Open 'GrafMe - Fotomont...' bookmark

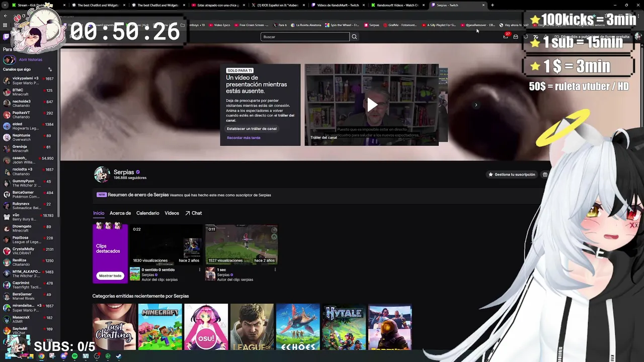(400, 25)
